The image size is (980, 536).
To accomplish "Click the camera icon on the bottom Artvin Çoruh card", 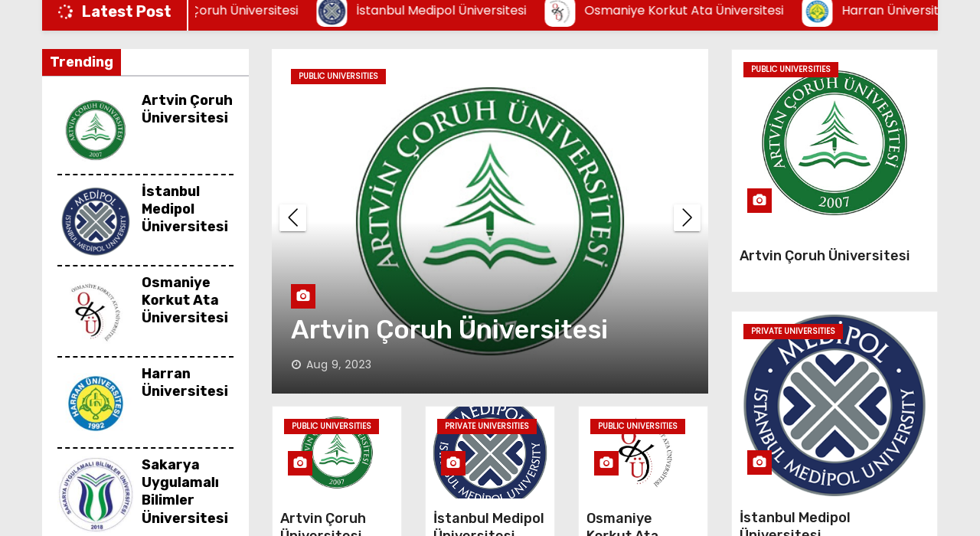I will (300, 463).
